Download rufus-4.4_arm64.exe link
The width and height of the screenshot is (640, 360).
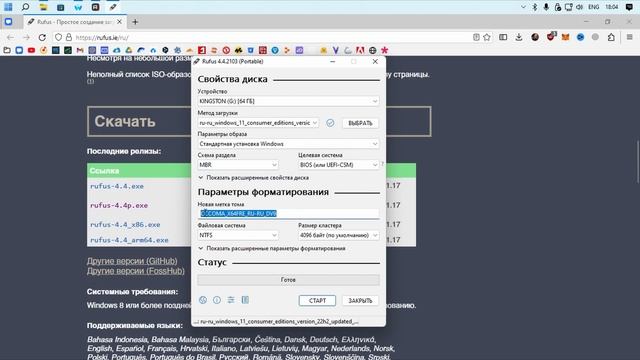129,240
